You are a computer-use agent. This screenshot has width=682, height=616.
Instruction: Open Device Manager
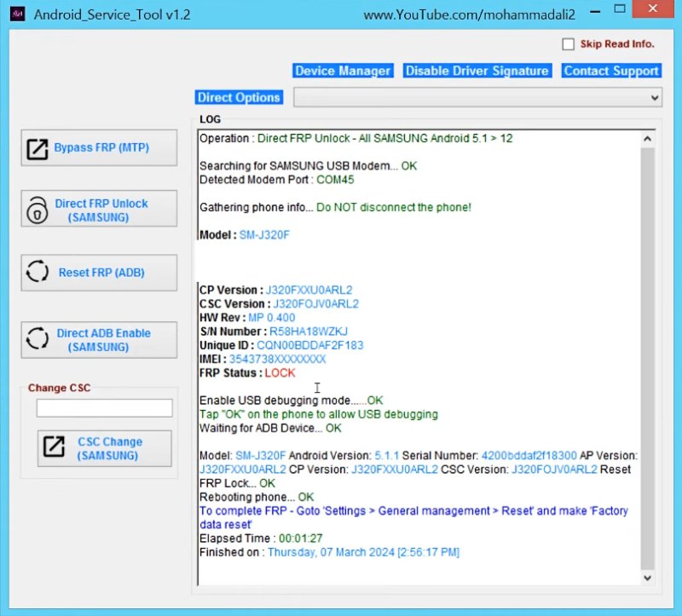pyautogui.click(x=343, y=71)
